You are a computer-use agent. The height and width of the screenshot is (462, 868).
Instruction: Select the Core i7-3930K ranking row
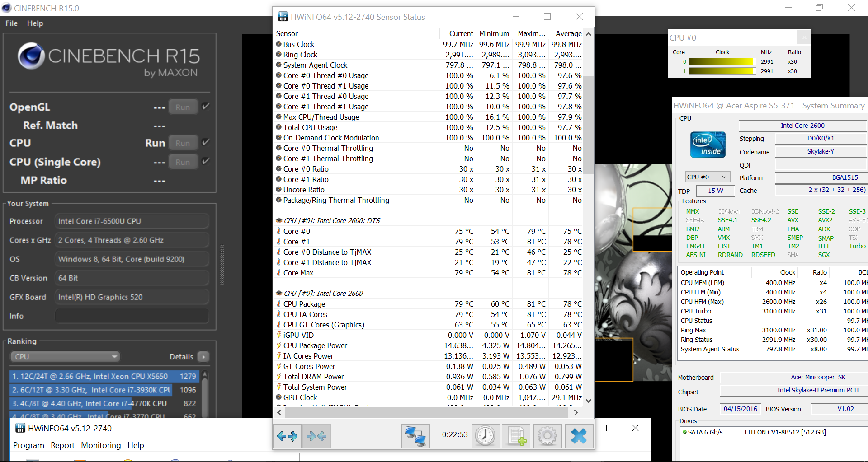click(104, 390)
